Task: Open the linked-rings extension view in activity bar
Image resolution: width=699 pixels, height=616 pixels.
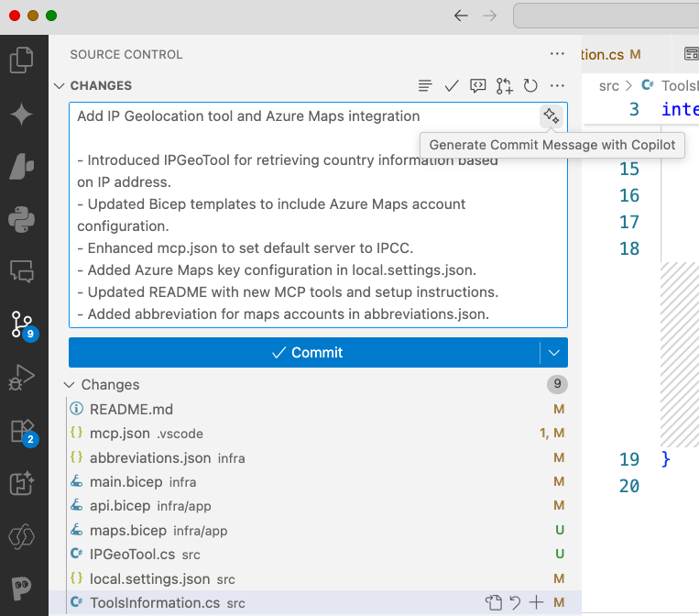Action: point(21,536)
